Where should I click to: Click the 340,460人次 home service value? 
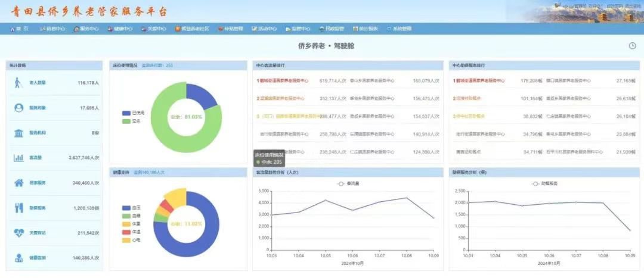pos(86,183)
